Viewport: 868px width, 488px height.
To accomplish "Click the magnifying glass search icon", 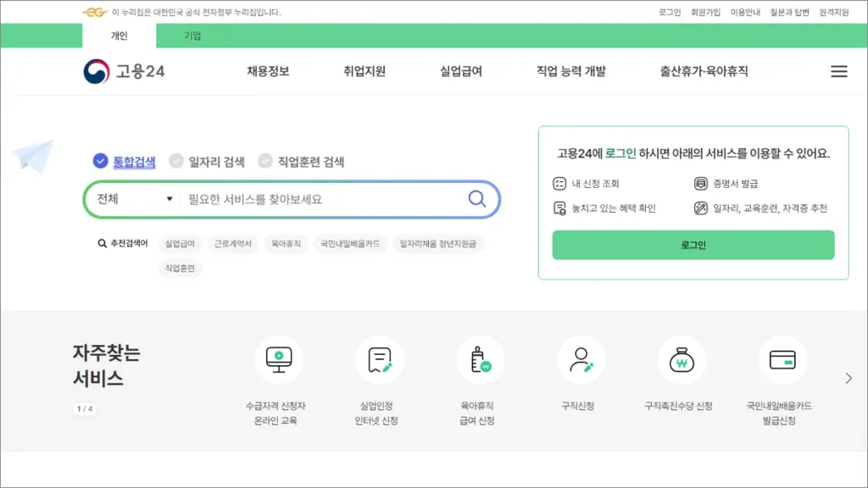I will pos(477,199).
